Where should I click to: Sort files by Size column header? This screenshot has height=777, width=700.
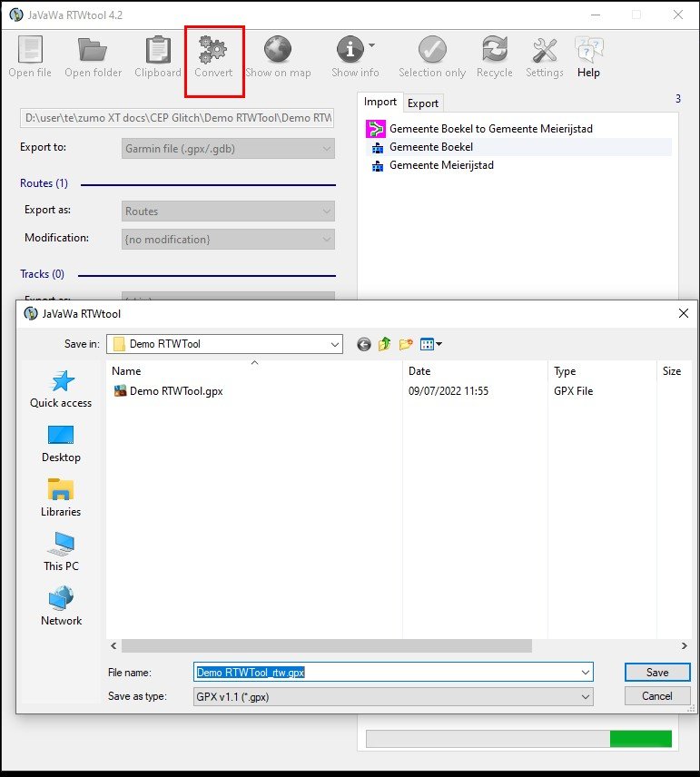click(x=675, y=371)
